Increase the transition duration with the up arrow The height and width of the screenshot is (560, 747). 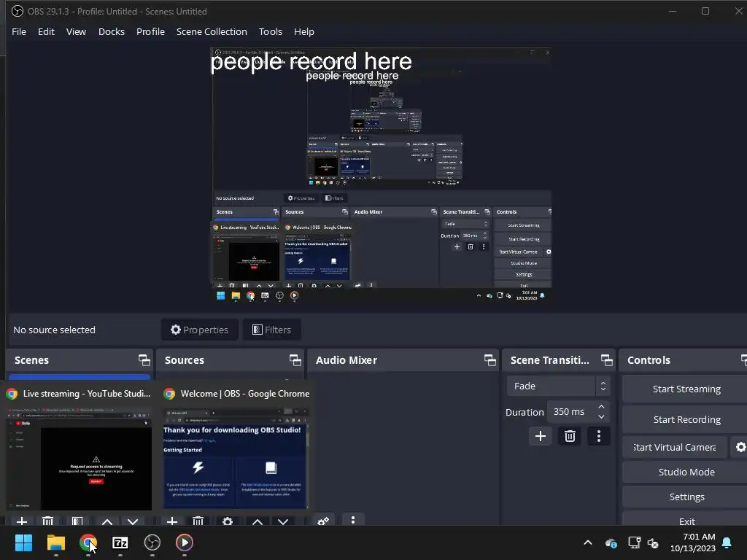point(601,407)
